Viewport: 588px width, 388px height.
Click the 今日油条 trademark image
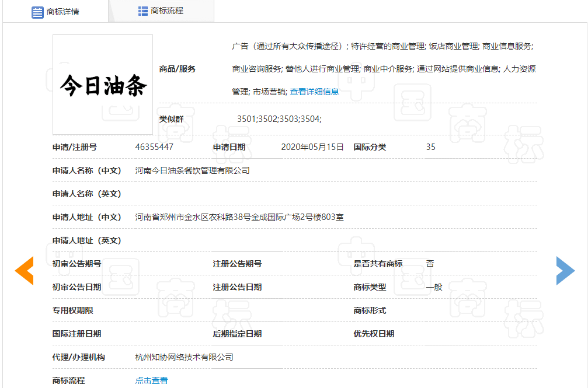point(103,85)
